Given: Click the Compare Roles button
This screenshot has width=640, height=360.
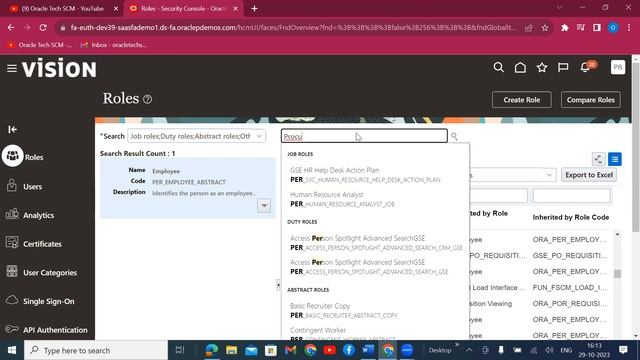Looking at the screenshot, I should (x=591, y=100).
